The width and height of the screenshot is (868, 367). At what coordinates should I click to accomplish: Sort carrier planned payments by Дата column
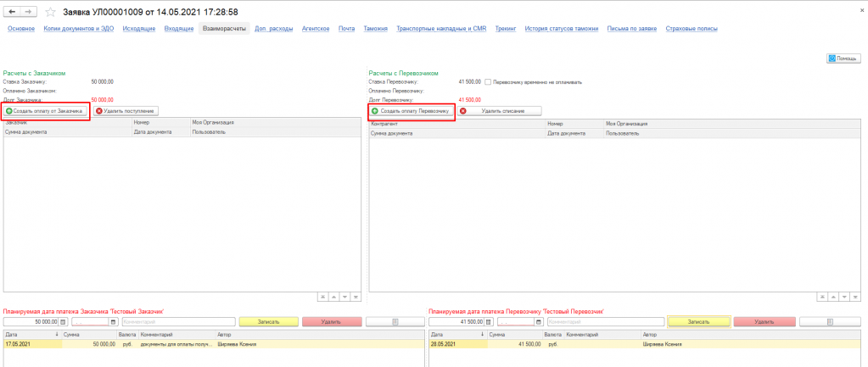tap(458, 335)
